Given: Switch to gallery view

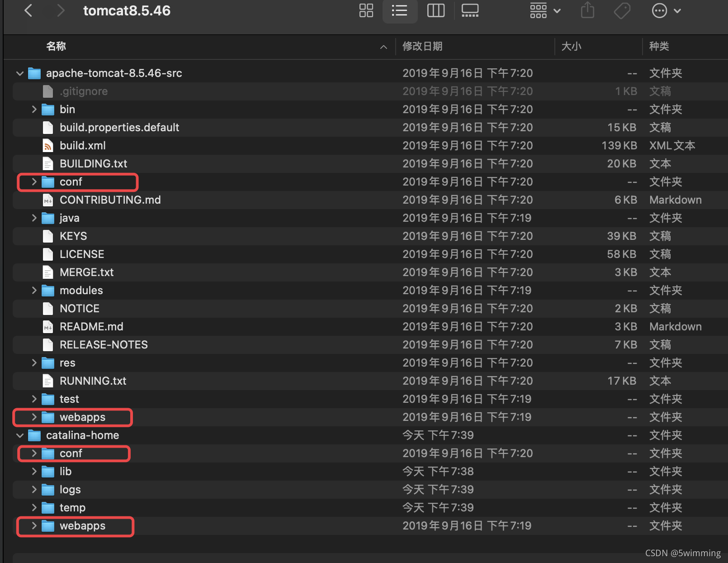Looking at the screenshot, I should tap(470, 10).
